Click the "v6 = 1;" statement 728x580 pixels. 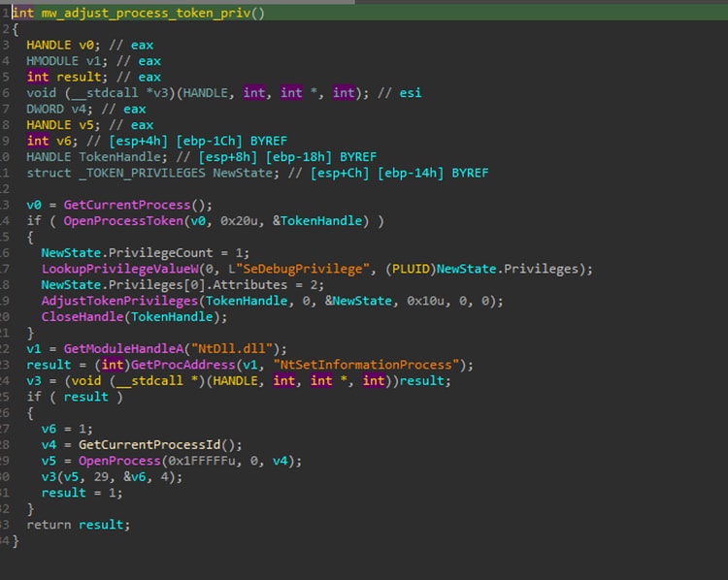(x=67, y=429)
